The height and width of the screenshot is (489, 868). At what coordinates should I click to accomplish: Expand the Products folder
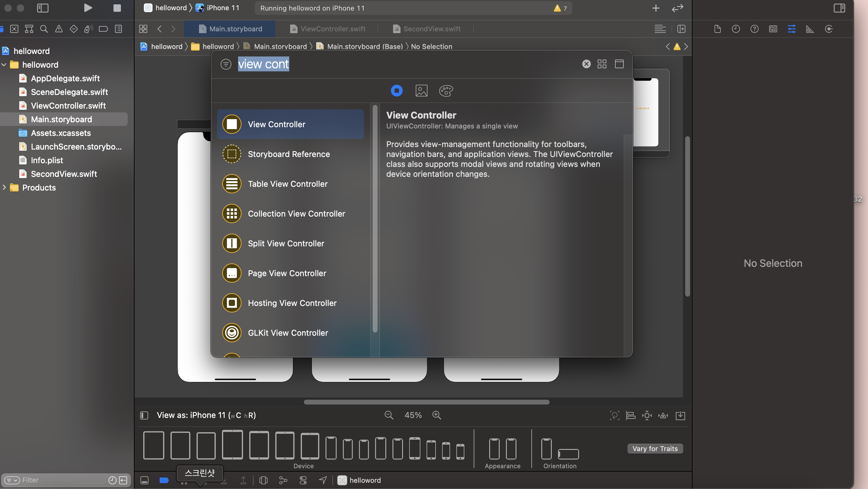(4, 187)
